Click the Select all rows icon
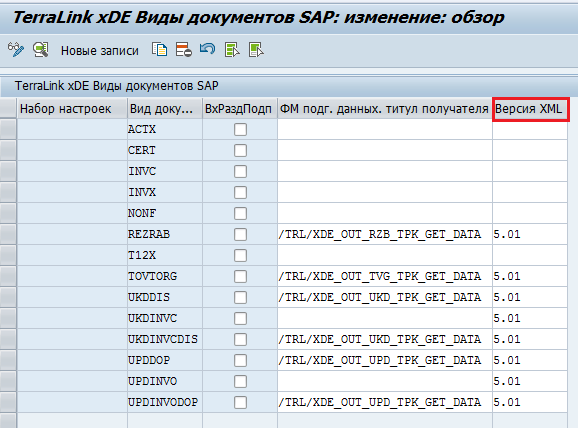 (x=232, y=50)
